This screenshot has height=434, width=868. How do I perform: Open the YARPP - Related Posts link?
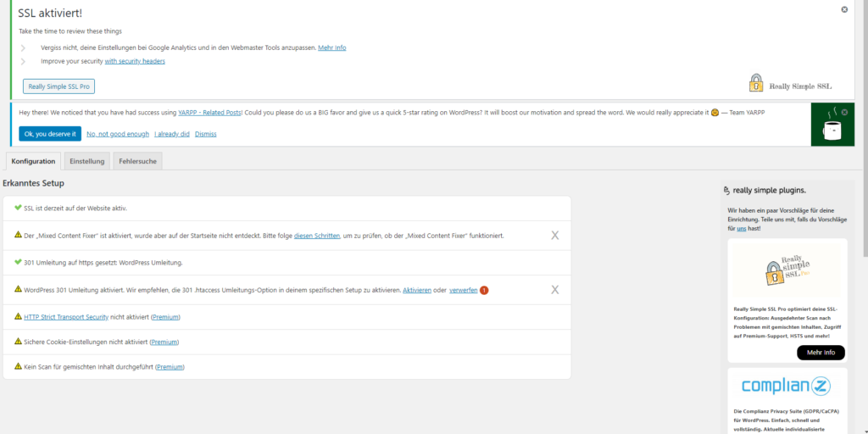210,113
